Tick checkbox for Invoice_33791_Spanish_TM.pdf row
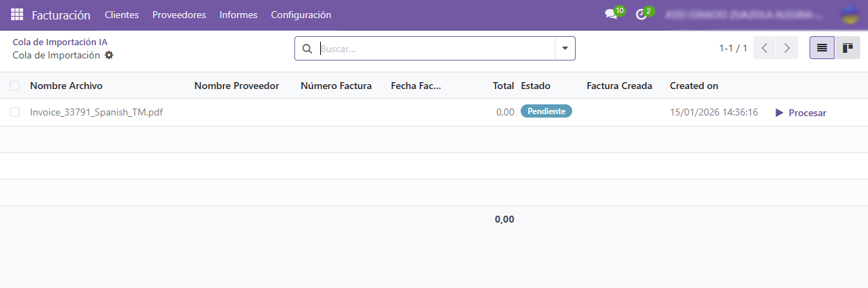This screenshot has height=288, width=868. click(15, 112)
